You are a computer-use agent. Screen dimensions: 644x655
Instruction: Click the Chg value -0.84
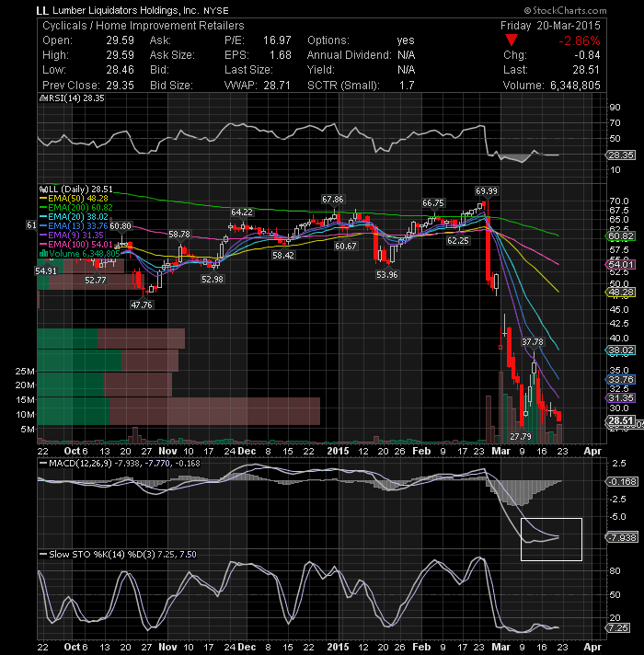(x=587, y=55)
